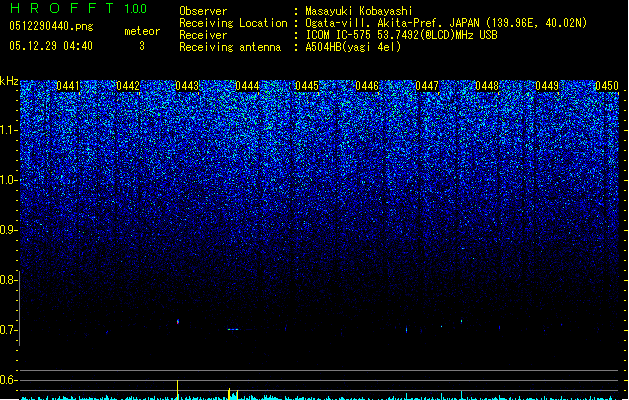The height and width of the screenshot is (400, 629).
Task: Click the 0447 time marker
Action: (x=427, y=86)
